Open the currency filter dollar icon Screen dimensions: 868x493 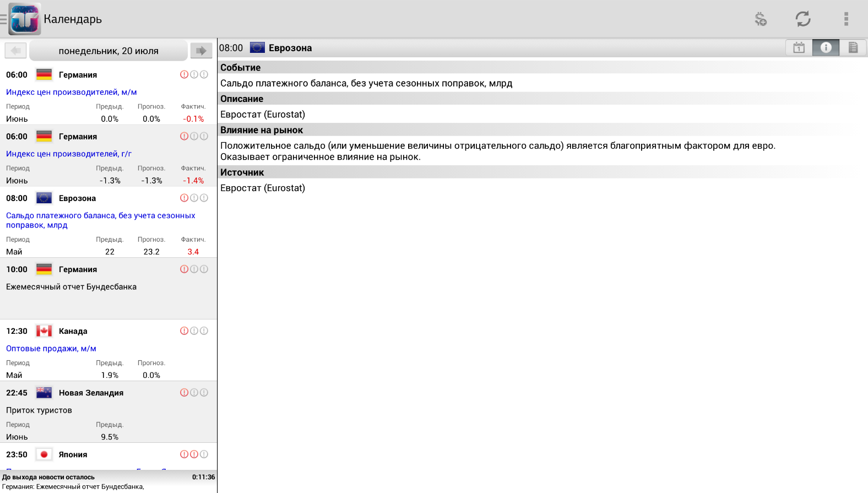coord(761,19)
